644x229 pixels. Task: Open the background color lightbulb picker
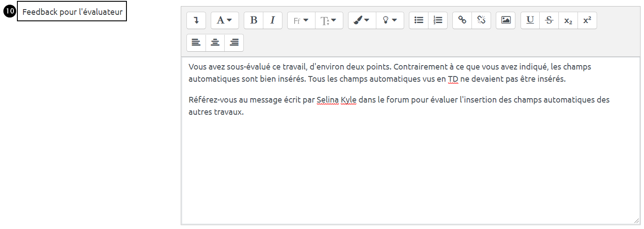(390, 20)
